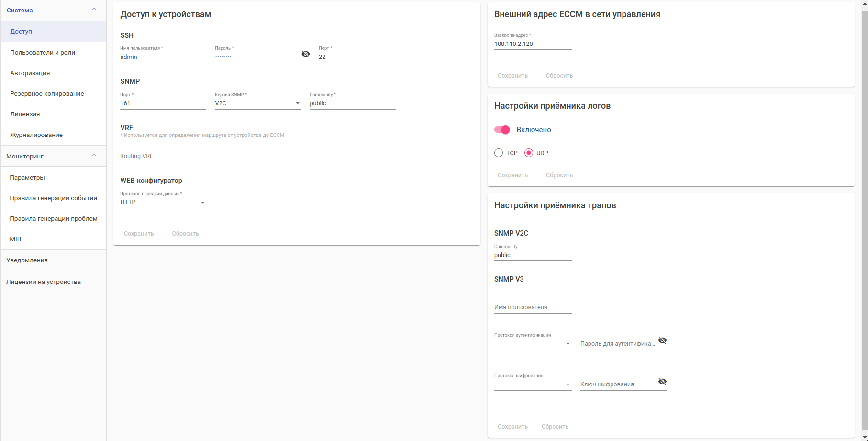Collapse the Система section chevron
This screenshot has height=441, width=868.
tap(94, 9)
